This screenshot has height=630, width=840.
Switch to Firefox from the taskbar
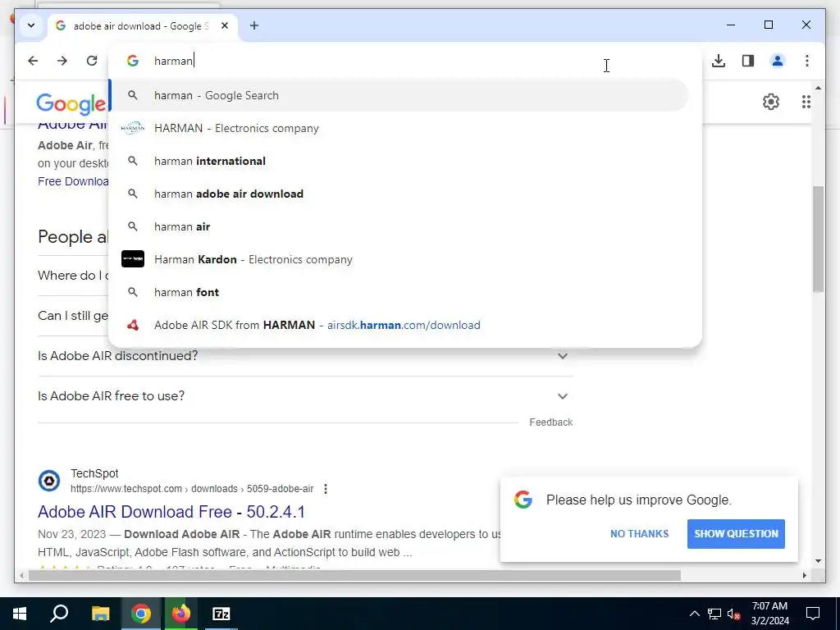tap(180, 614)
